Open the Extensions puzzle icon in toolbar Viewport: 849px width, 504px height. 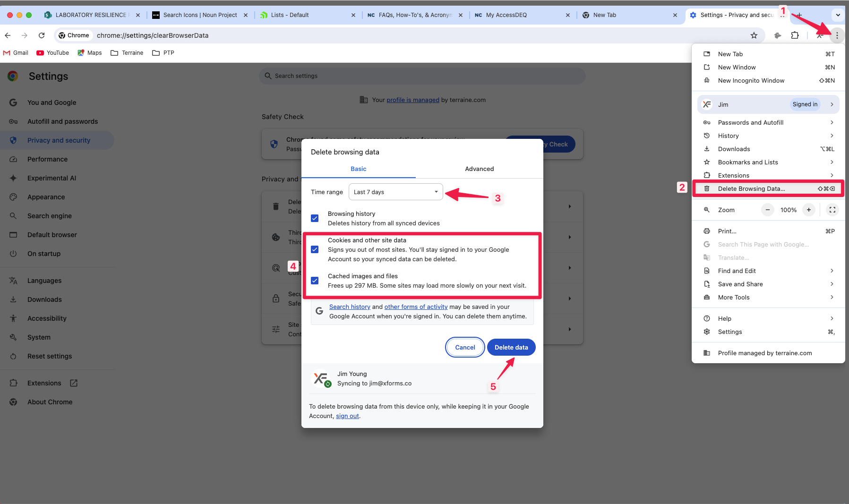[x=795, y=35]
